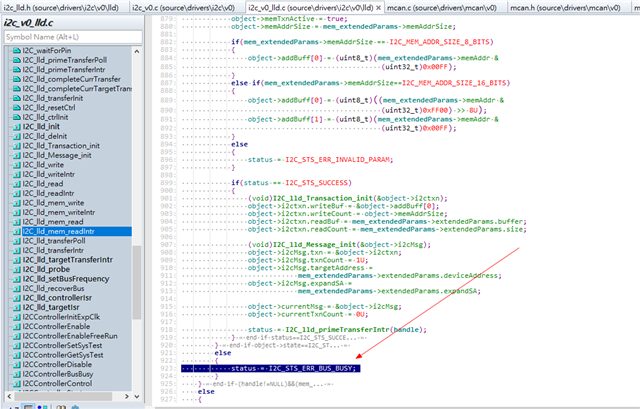Click I2C_STS_ERR_INVALID_PARAM in the code
This screenshot has height=409, width=640.
tap(338, 160)
